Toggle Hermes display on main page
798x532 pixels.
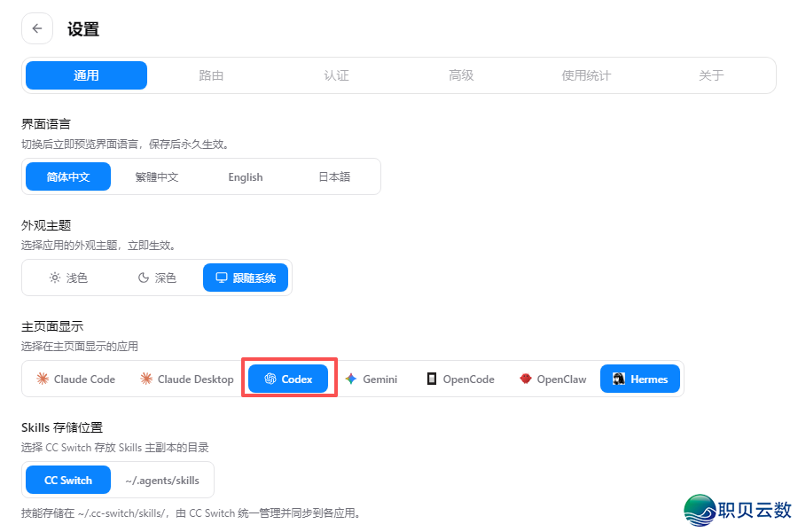(640, 379)
